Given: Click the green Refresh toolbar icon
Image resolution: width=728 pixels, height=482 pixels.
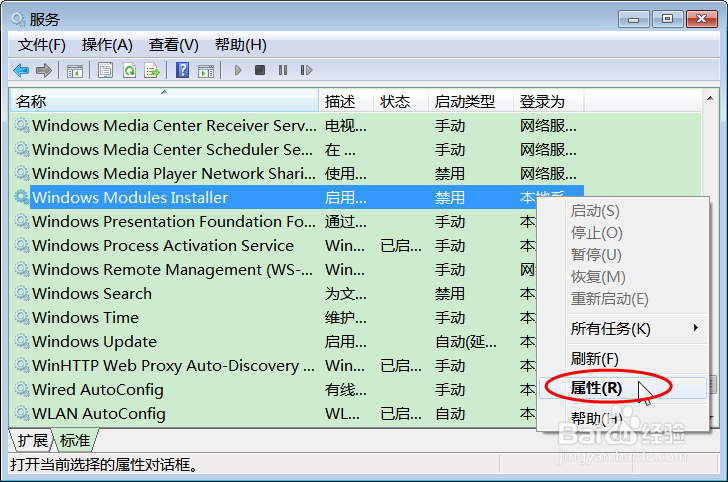Looking at the screenshot, I should coord(129,71).
